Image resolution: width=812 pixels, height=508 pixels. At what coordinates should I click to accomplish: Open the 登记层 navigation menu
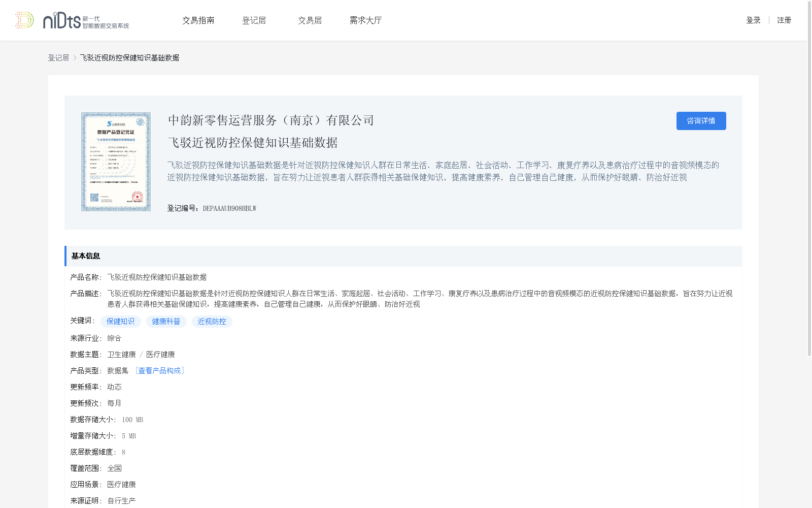click(254, 20)
